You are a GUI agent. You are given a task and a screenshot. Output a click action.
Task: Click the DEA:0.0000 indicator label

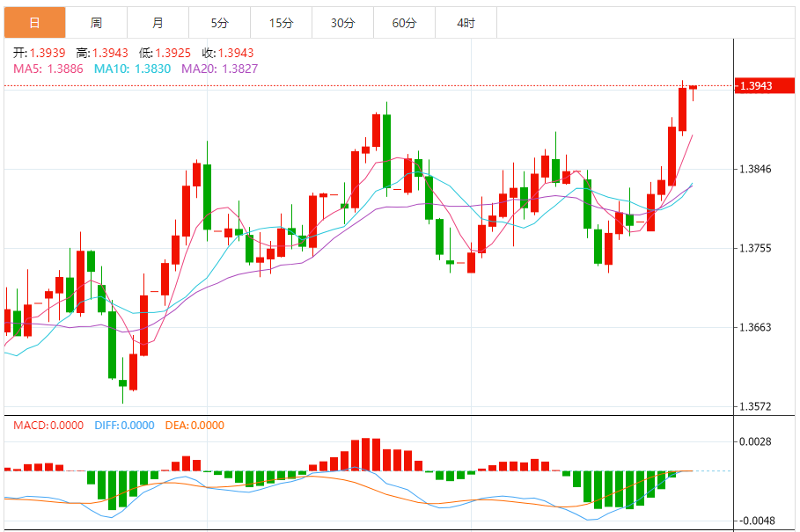pos(194,426)
